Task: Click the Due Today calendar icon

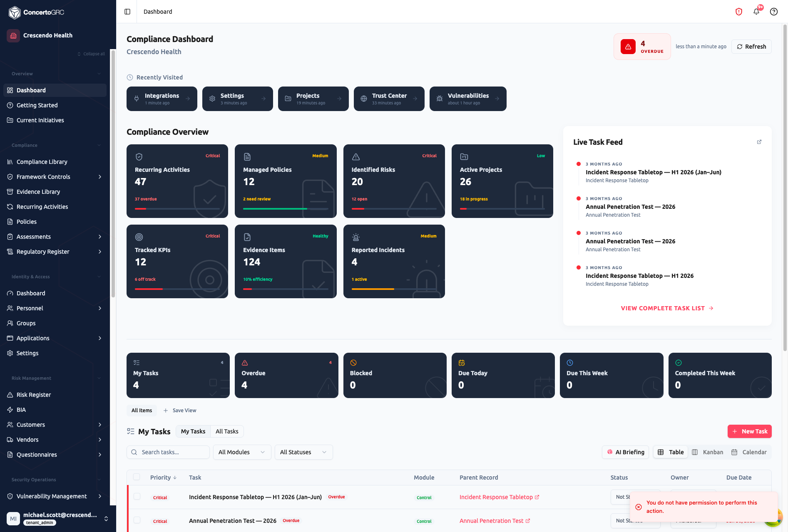Action: click(x=462, y=363)
